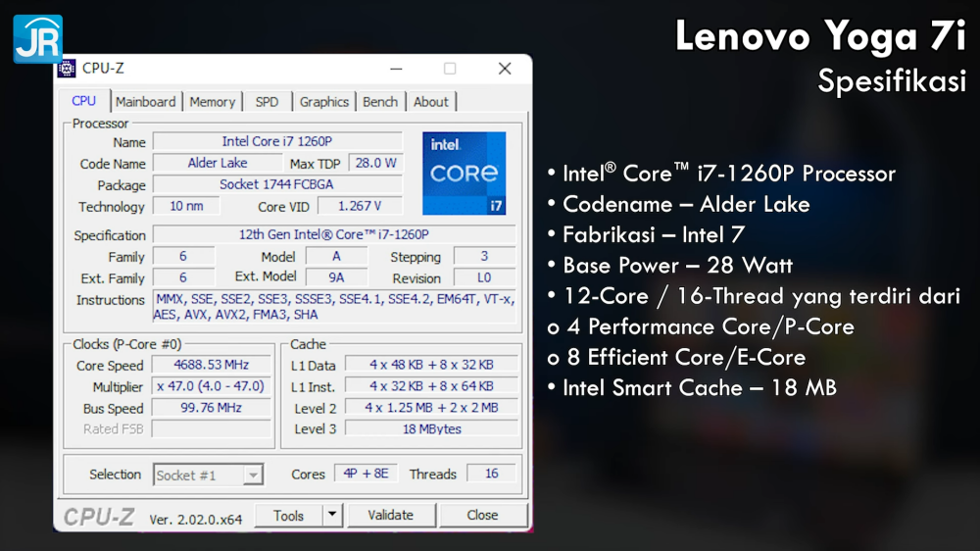Click the Validate button

[391, 515]
